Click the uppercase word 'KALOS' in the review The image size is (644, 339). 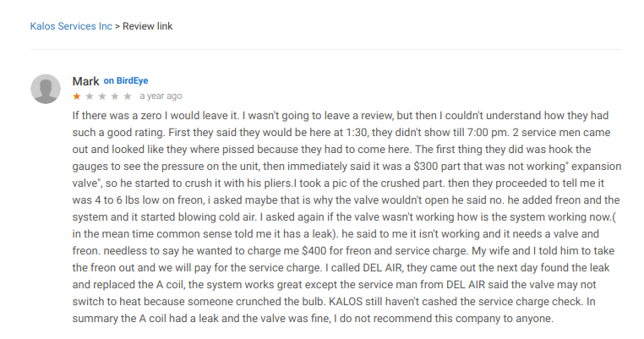tap(346, 302)
